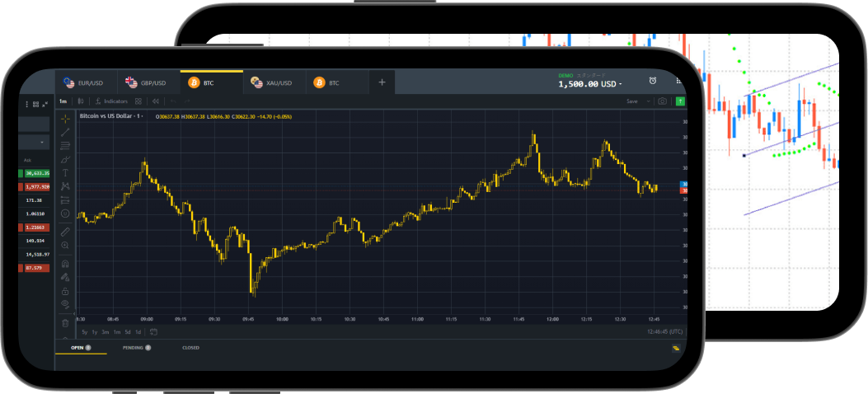The height and width of the screenshot is (394, 868).
Task: Toggle magnet mode on drawing toolbar
Action: pos(65,264)
